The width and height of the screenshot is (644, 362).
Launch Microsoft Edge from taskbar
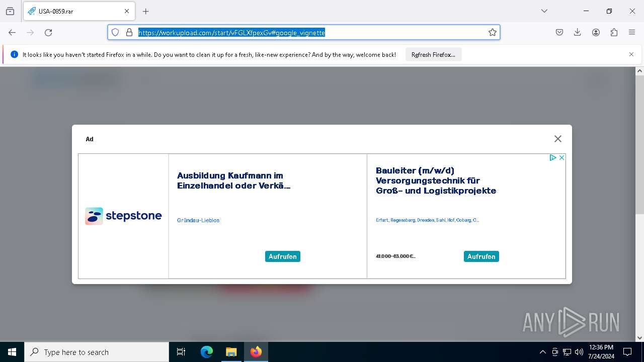coord(207,352)
